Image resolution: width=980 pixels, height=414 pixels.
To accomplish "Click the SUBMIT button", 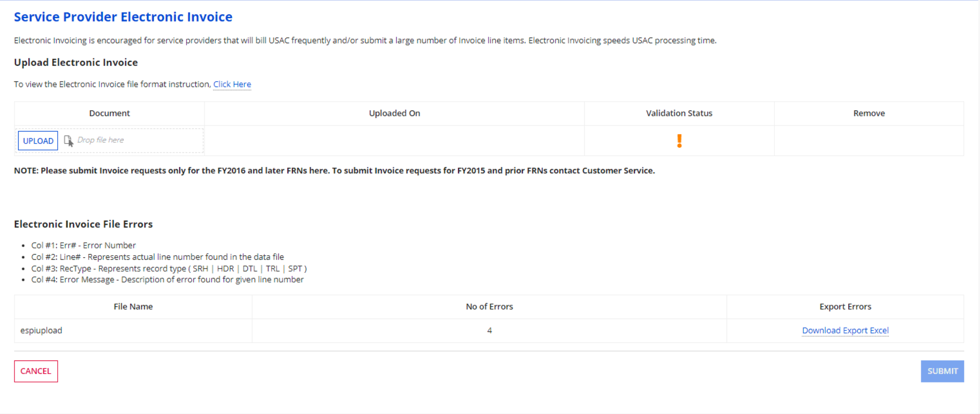I will 942,371.
